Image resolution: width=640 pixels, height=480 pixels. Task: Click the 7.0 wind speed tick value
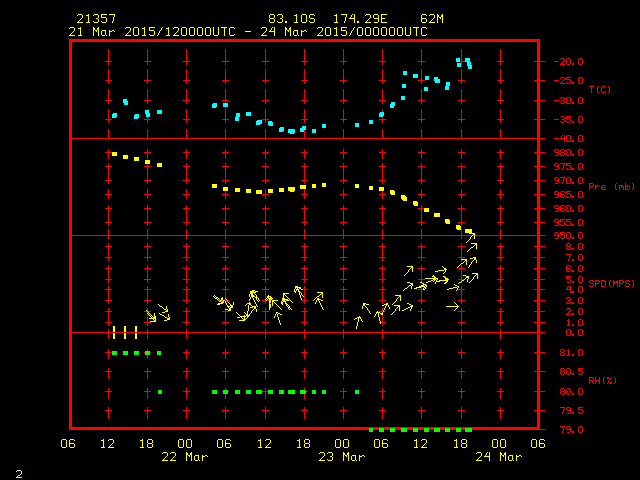(574, 258)
